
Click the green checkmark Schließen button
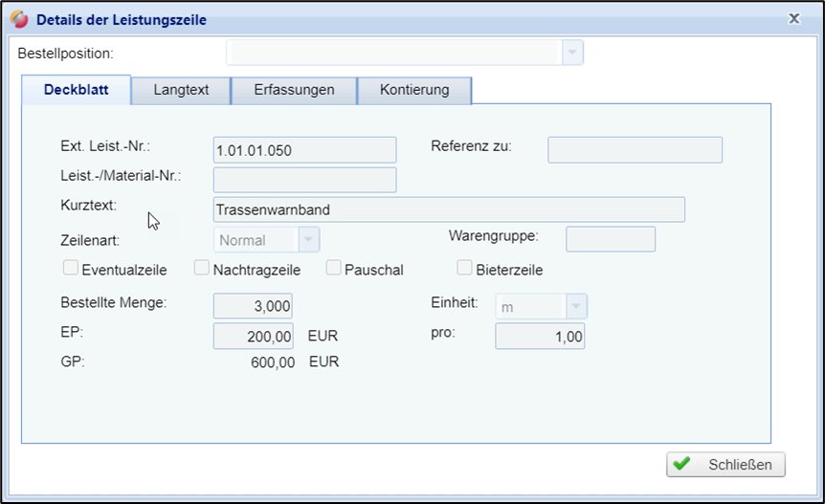pyautogui.click(x=725, y=464)
